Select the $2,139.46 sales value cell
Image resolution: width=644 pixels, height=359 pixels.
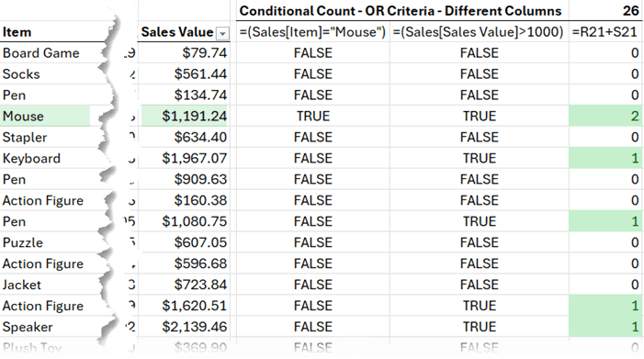[185, 327]
